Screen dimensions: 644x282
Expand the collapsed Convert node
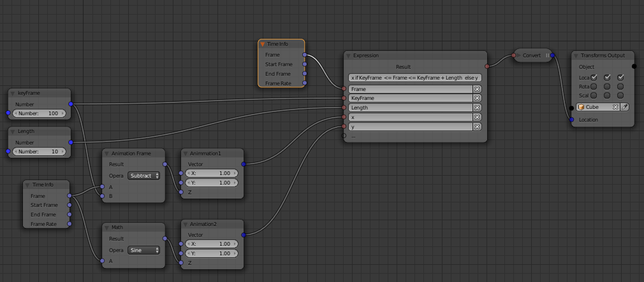(519, 55)
